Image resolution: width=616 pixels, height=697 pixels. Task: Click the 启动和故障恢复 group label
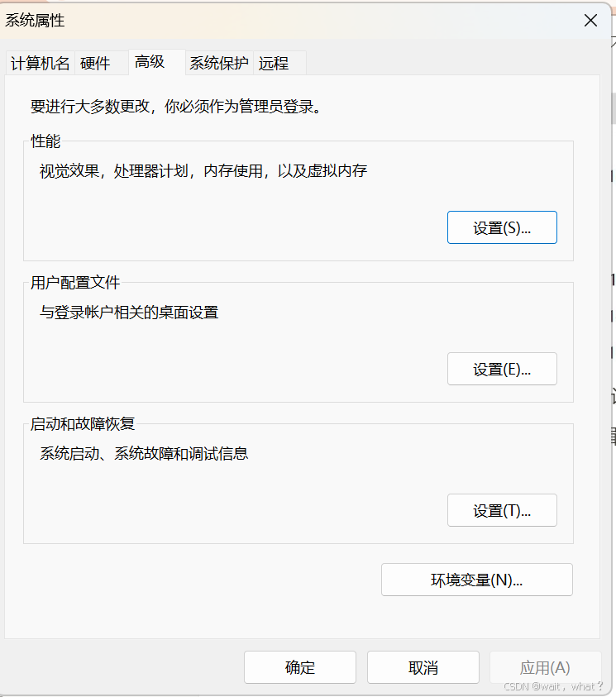[83, 423]
